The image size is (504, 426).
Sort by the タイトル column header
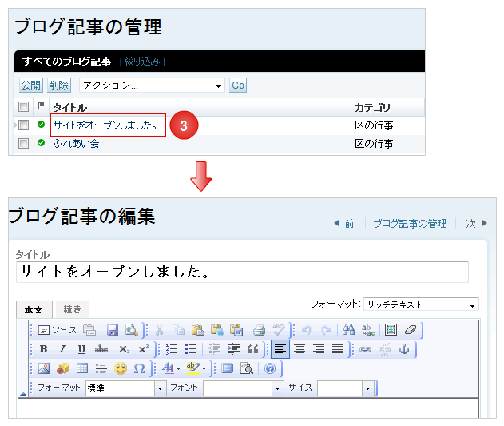(69, 107)
